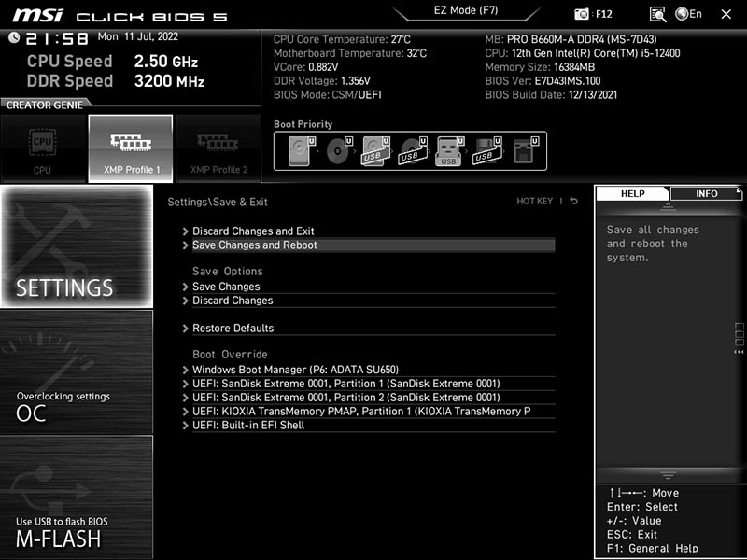Select the optical drive boot priority icon
This screenshot has width=747, height=560.
339,150
